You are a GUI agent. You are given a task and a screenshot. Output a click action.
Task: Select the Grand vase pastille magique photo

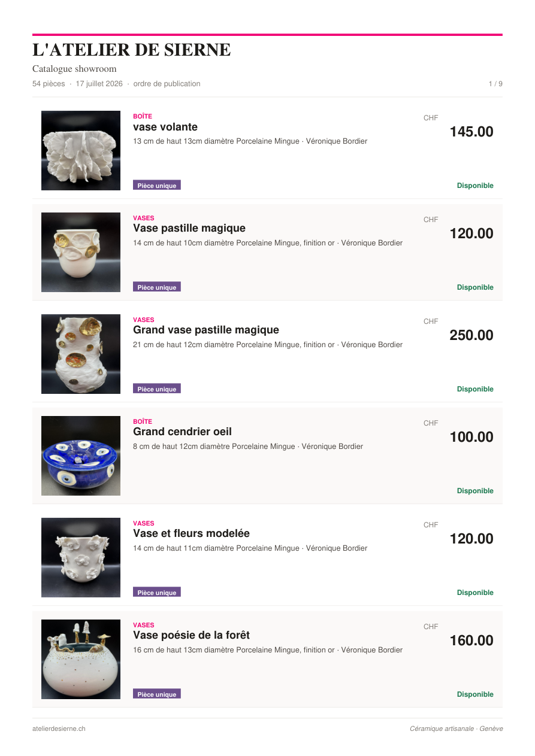point(81,354)
